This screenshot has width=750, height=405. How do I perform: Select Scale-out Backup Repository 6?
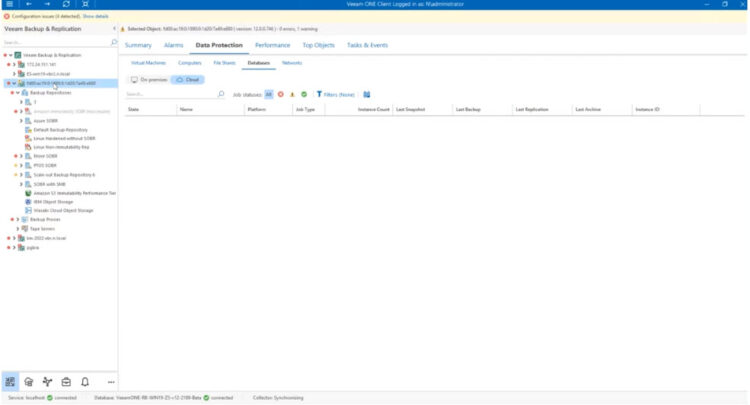click(x=64, y=175)
